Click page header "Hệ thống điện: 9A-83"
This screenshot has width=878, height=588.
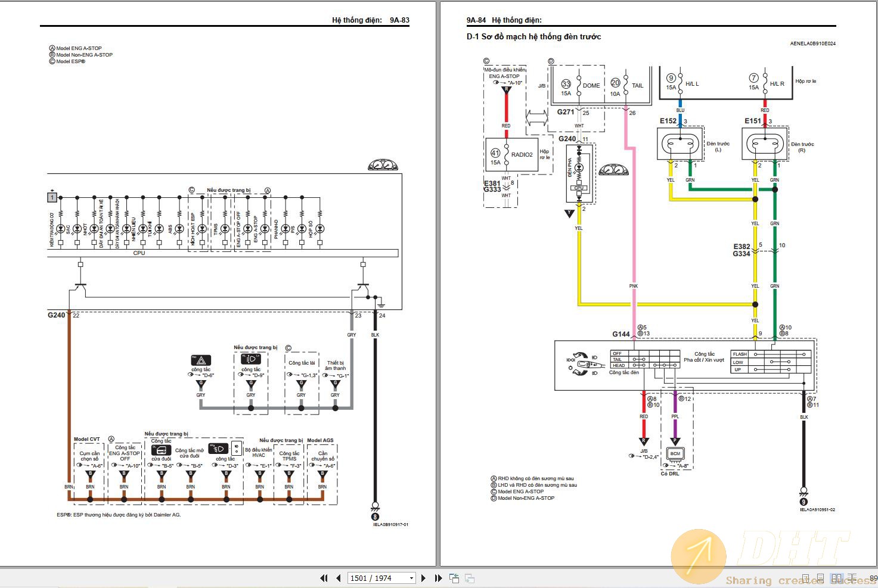371,20
